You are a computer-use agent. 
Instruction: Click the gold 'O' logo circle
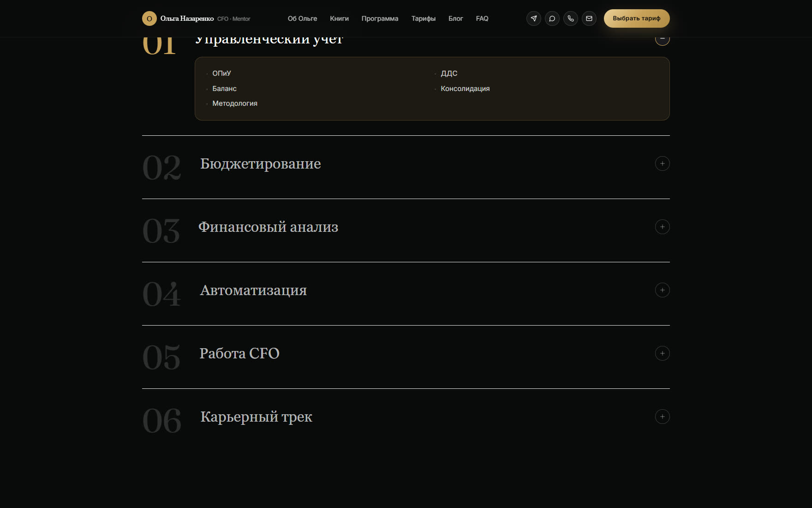pos(149,18)
